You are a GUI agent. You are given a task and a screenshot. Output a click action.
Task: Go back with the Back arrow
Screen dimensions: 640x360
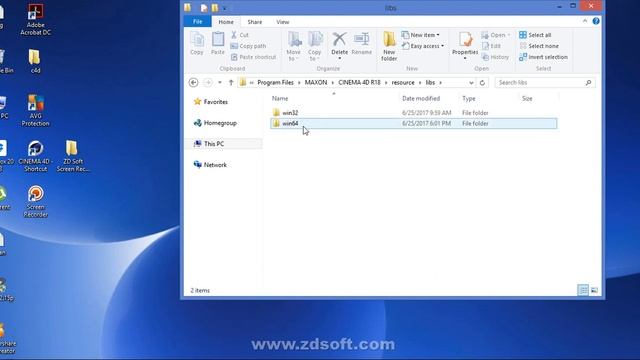[193, 82]
